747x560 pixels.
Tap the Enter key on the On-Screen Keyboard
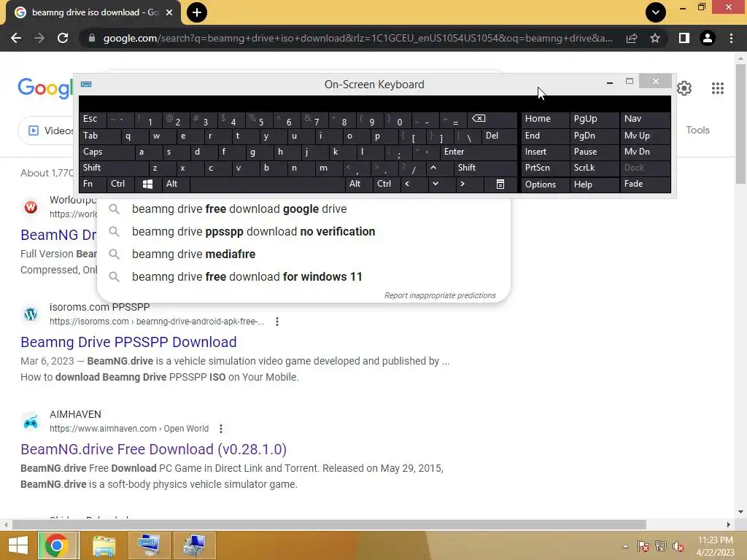coord(479,152)
